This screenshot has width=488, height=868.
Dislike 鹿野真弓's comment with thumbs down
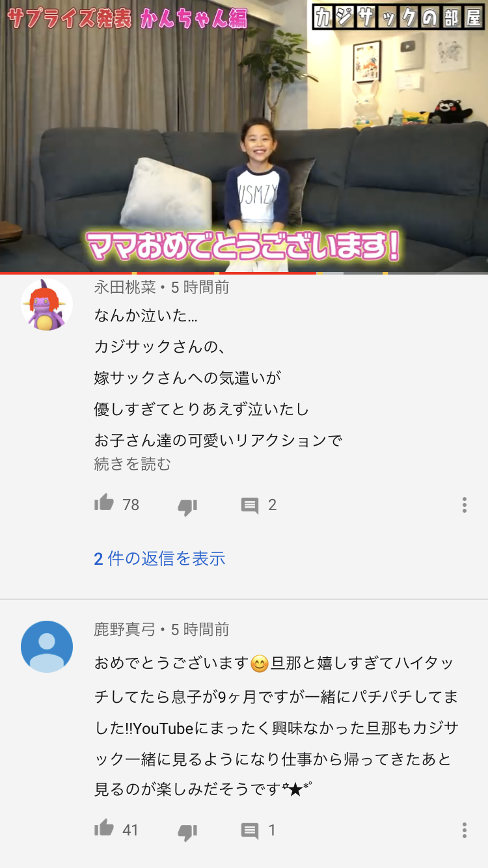click(x=187, y=832)
